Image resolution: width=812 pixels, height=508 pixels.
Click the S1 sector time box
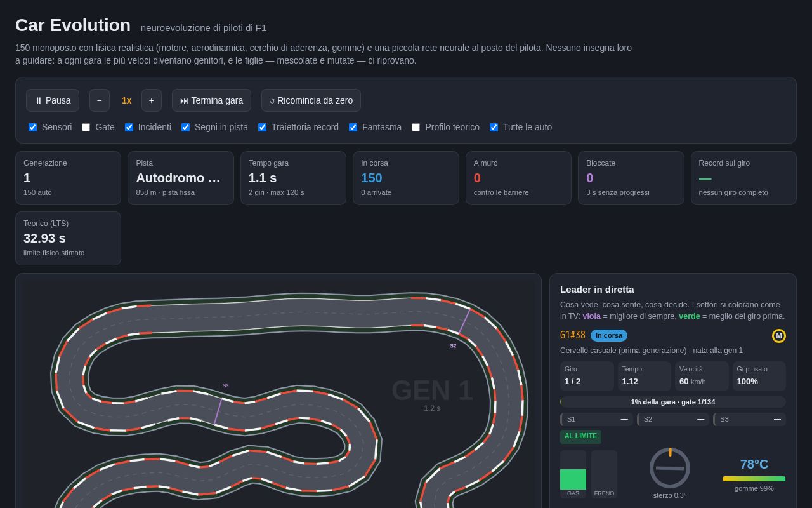(x=596, y=419)
